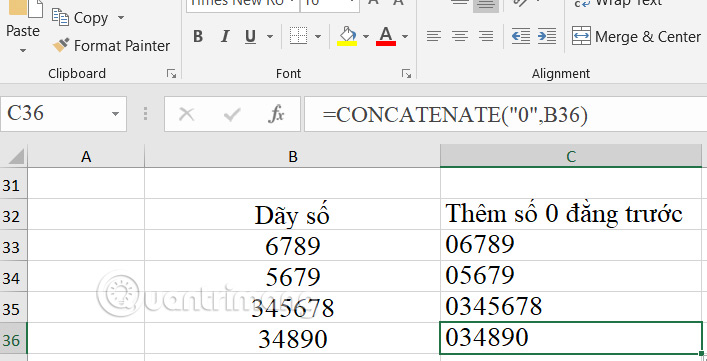The width and height of the screenshot is (707, 361).
Task: Align text to the left
Action: pos(434,36)
